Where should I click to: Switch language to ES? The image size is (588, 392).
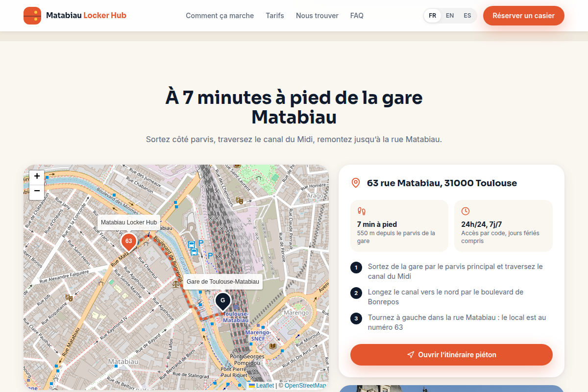point(467,16)
